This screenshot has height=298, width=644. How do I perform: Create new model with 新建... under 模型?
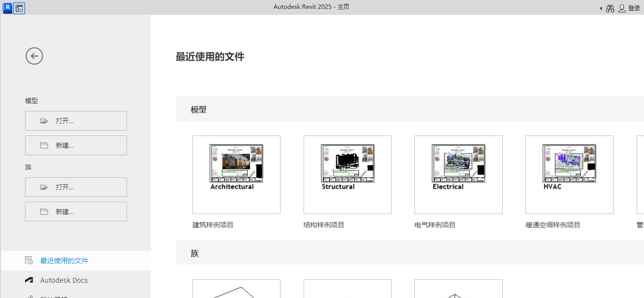click(x=76, y=145)
